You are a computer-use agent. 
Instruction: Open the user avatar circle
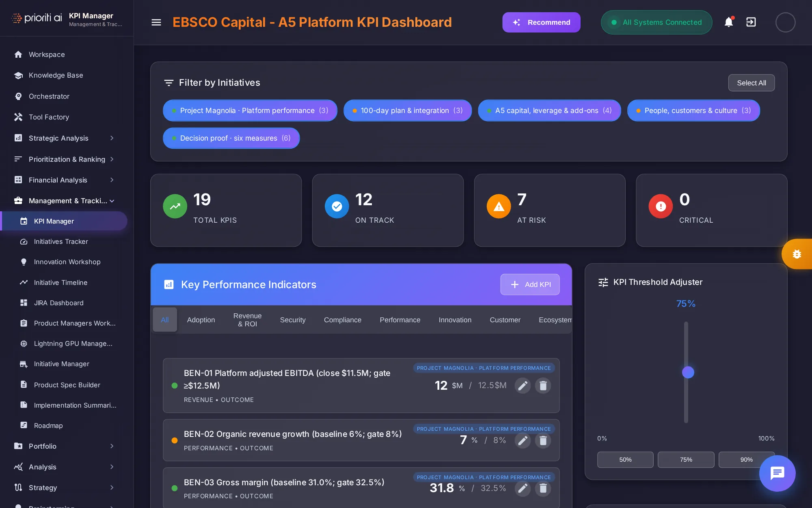click(x=785, y=22)
